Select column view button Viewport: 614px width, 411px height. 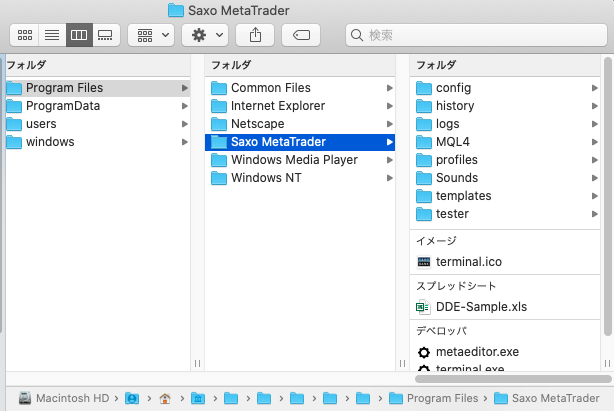(79, 35)
